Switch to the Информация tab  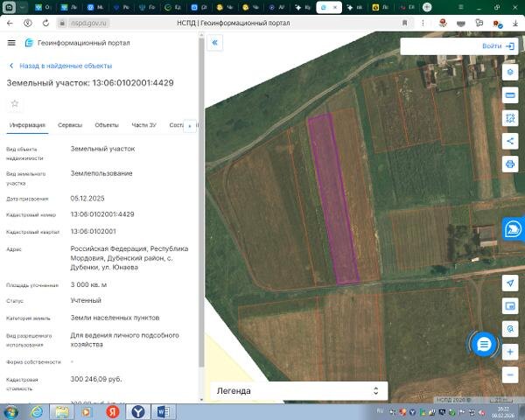click(x=27, y=125)
